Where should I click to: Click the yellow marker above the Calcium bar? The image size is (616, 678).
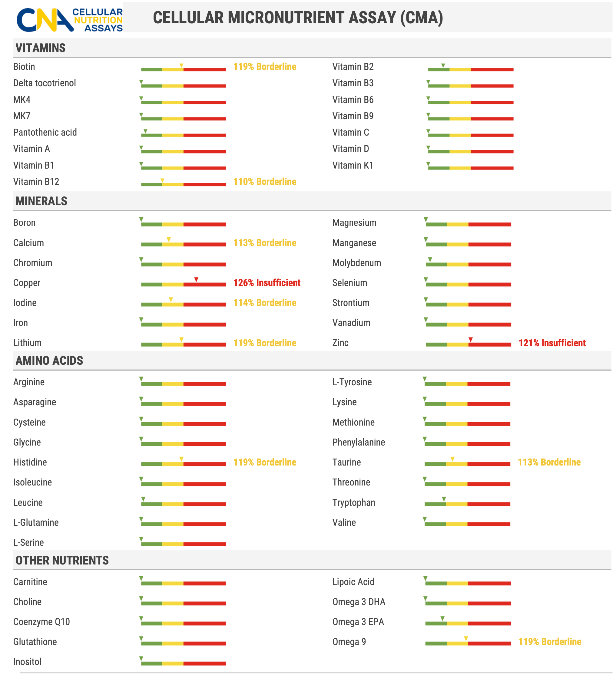[x=169, y=239]
